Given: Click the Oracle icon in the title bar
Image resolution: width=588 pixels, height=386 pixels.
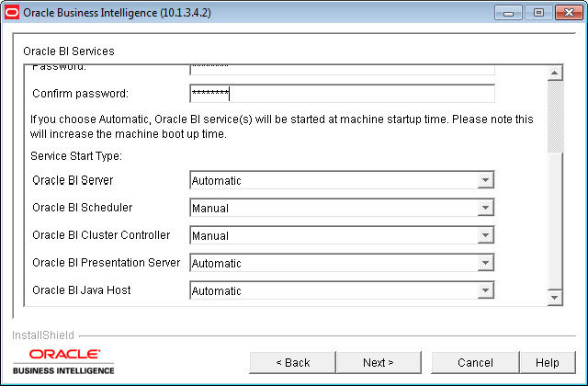Looking at the screenshot, I should tap(12, 12).
